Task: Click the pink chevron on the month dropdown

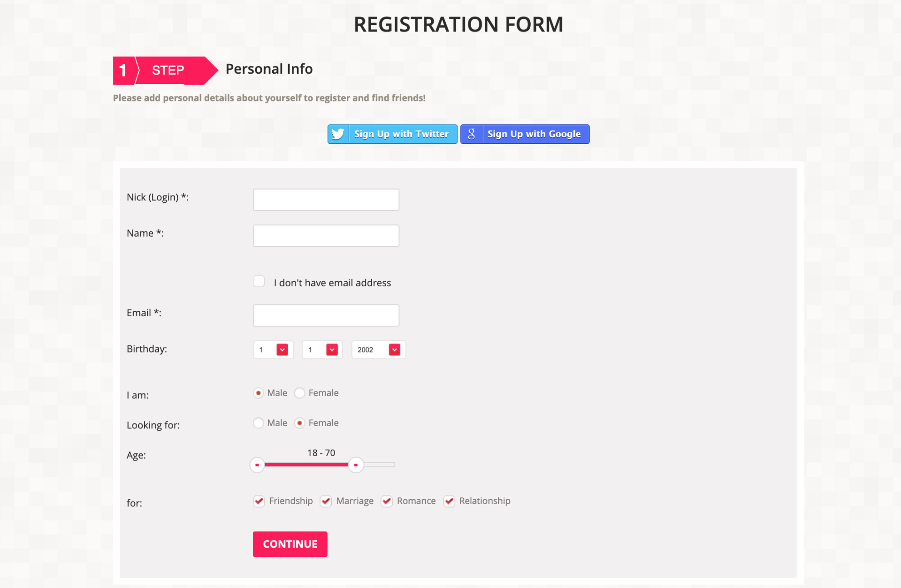Action: (331, 349)
